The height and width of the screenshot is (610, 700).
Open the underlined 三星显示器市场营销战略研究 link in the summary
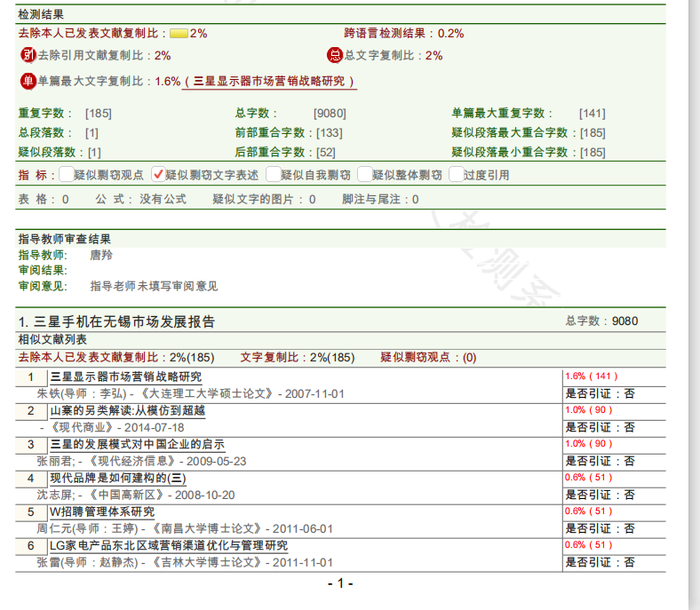269,81
